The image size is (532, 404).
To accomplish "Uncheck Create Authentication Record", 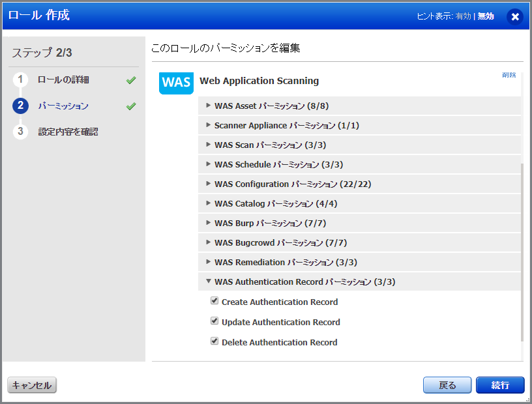I will pyautogui.click(x=214, y=301).
